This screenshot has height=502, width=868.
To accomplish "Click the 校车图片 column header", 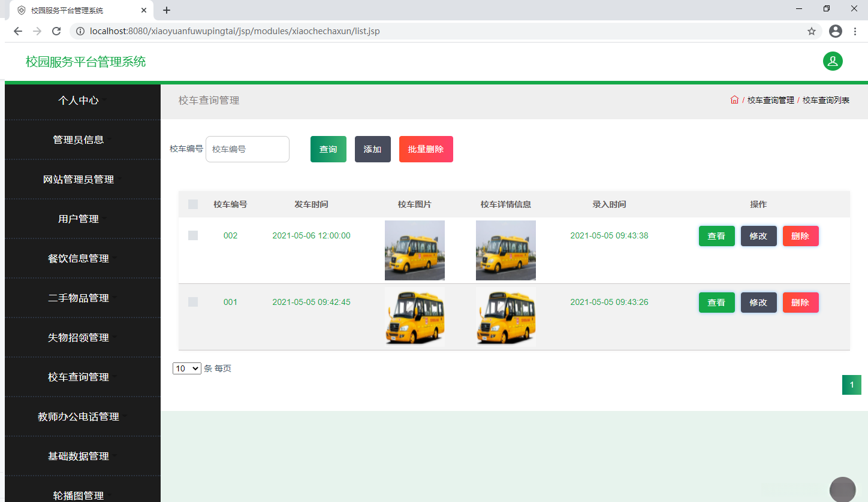I will click(415, 204).
